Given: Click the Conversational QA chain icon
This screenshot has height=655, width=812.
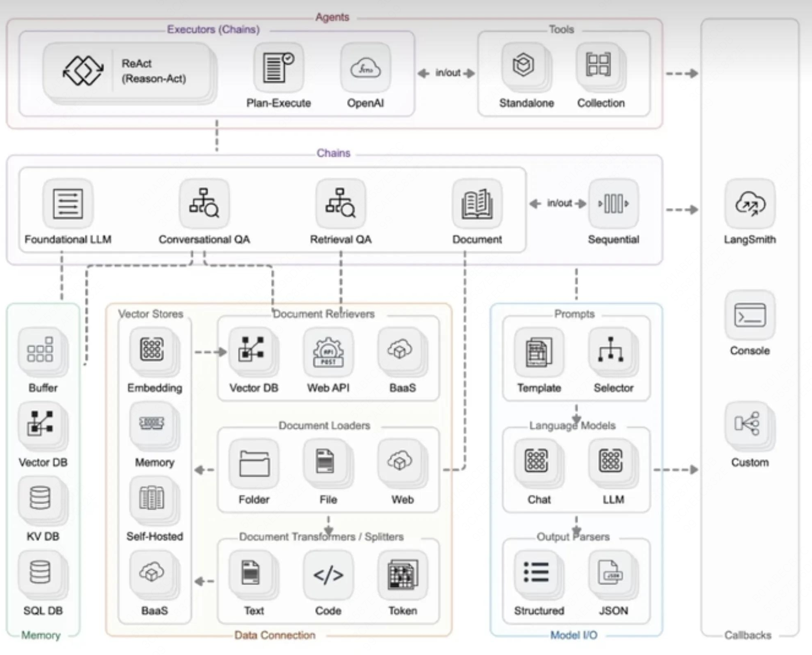Looking at the screenshot, I should [x=204, y=204].
